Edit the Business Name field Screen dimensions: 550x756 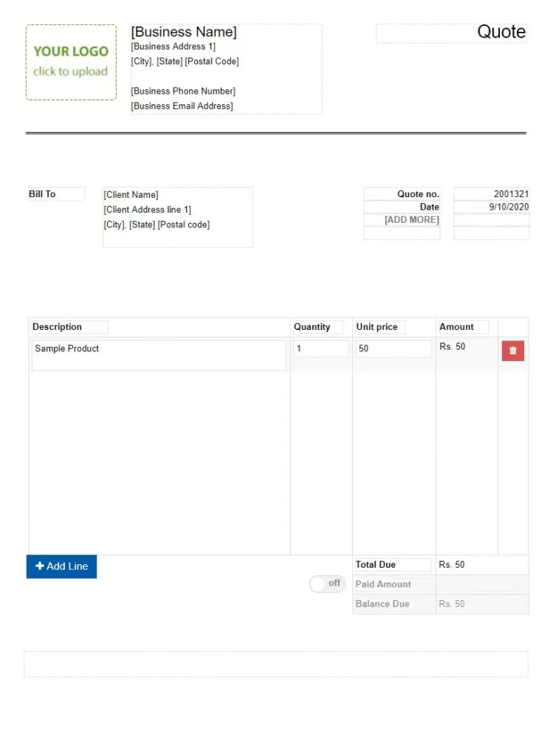coord(184,32)
